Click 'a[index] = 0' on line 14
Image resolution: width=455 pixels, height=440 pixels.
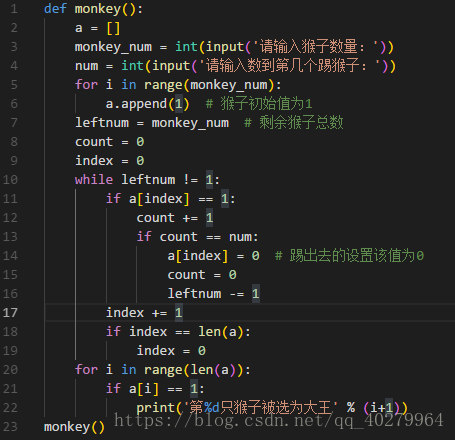click(213, 256)
